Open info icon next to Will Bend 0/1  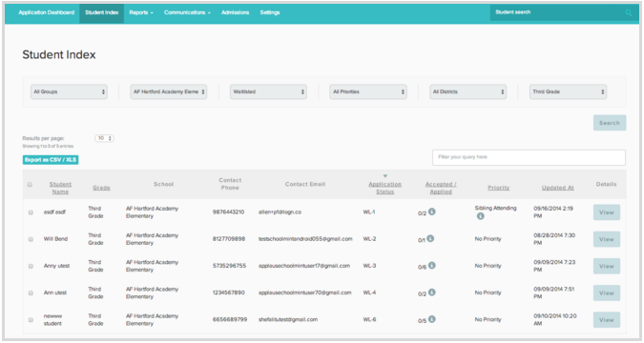point(430,238)
